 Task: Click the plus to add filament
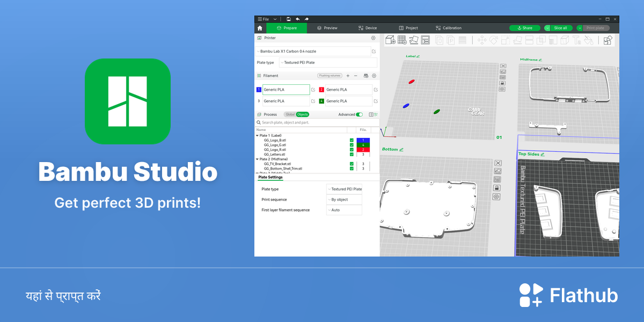click(348, 76)
